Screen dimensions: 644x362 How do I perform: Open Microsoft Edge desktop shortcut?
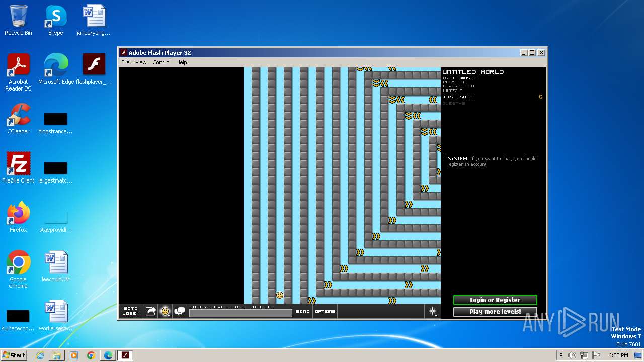56,69
